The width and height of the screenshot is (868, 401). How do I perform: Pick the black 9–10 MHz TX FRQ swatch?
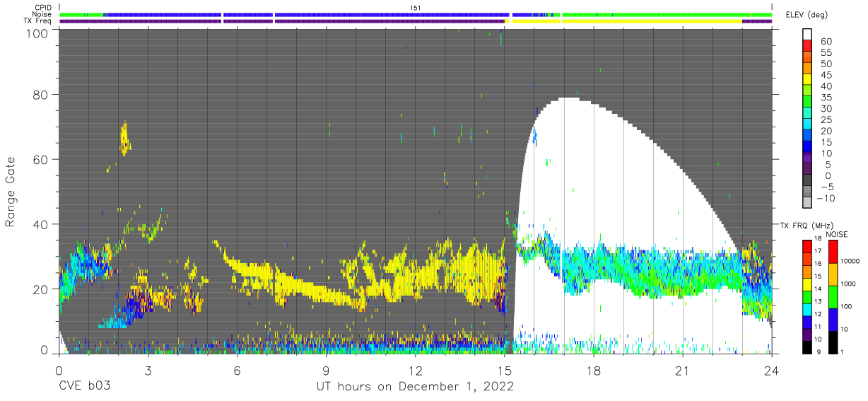click(x=807, y=346)
